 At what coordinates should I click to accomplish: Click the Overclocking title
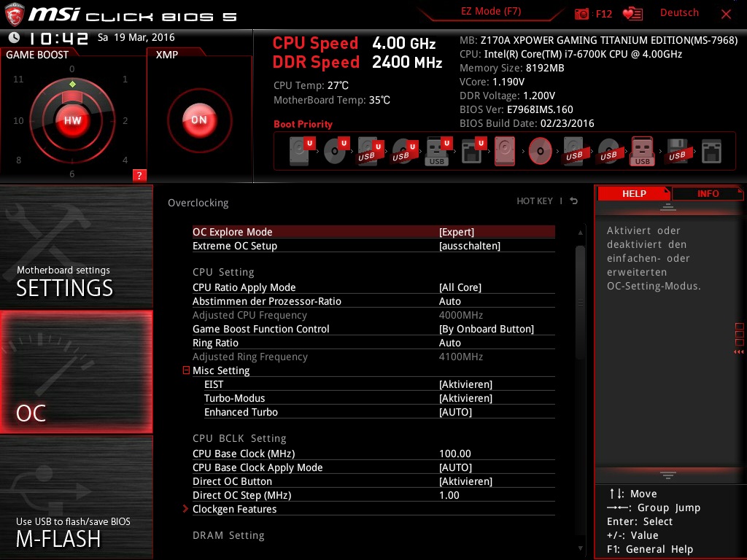coord(198,203)
